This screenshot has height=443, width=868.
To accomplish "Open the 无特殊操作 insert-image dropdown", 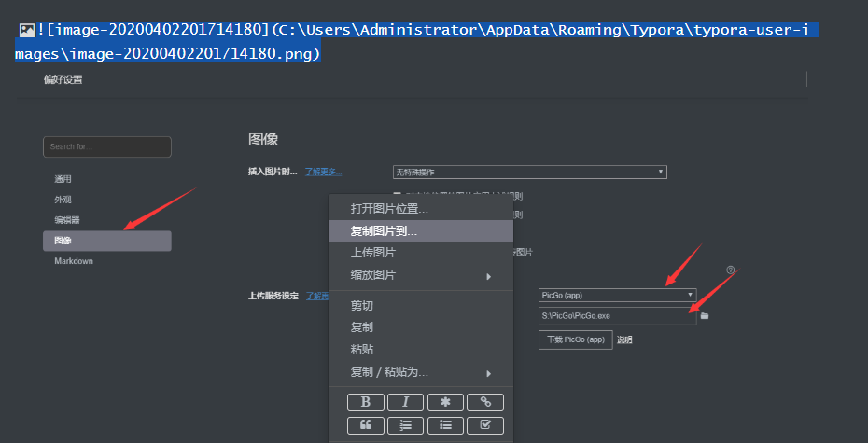I will tap(530, 172).
